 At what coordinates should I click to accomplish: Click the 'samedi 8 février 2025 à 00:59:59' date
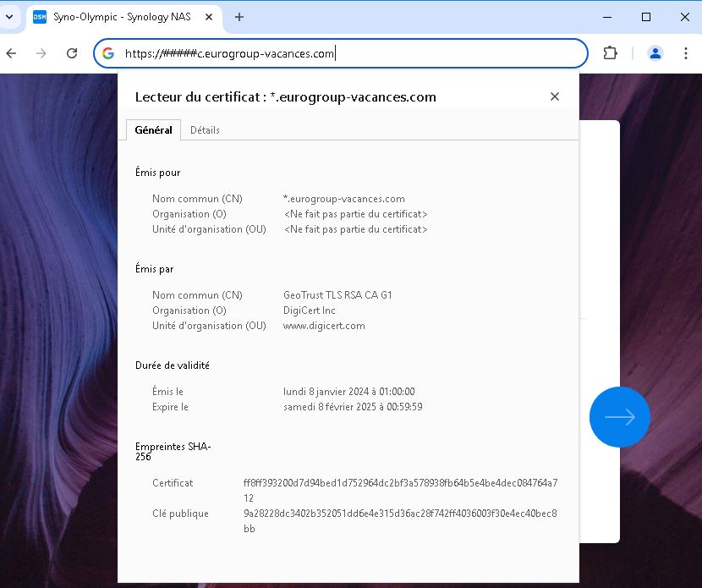click(353, 407)
